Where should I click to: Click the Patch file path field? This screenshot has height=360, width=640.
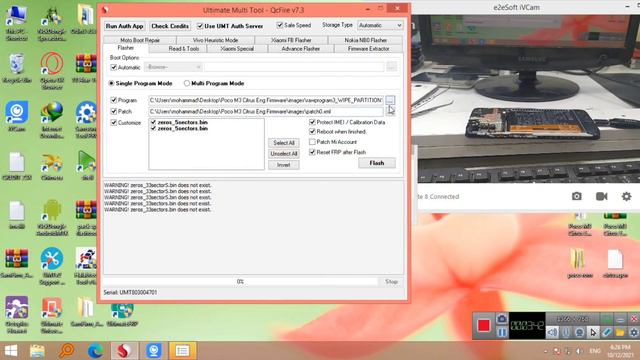coord(266,111)
